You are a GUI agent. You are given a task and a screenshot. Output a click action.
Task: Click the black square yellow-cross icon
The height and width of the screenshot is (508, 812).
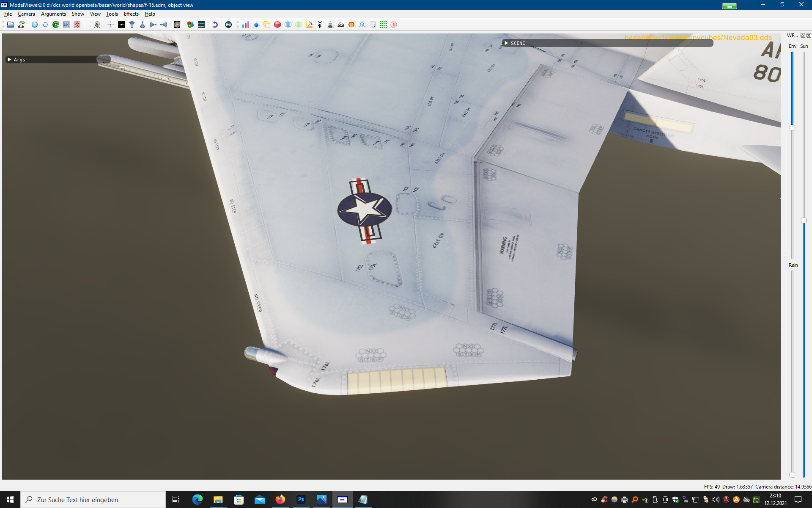(121, 25)
